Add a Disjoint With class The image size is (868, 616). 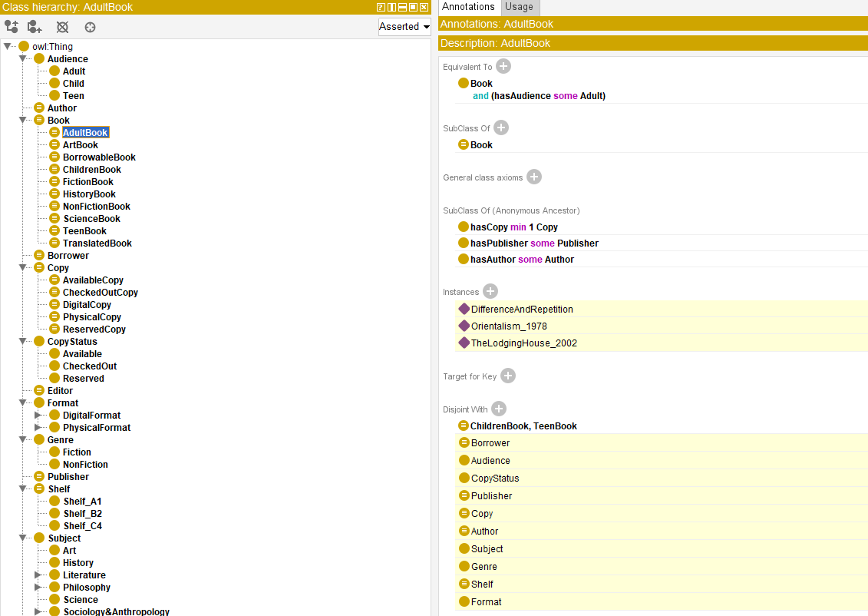tap(499, 409)
